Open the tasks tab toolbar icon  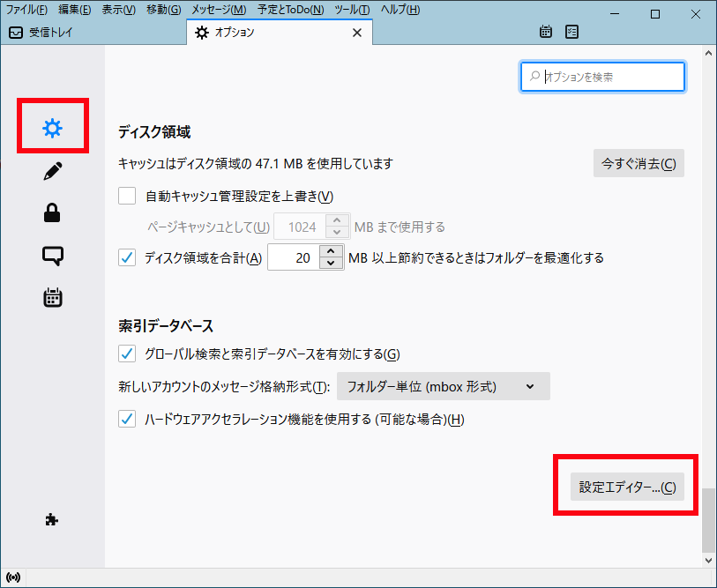[x=571, y=32]
